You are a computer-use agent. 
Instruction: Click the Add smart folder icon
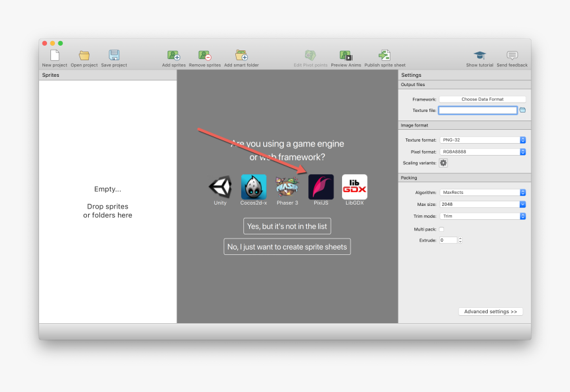pos(241,56)
